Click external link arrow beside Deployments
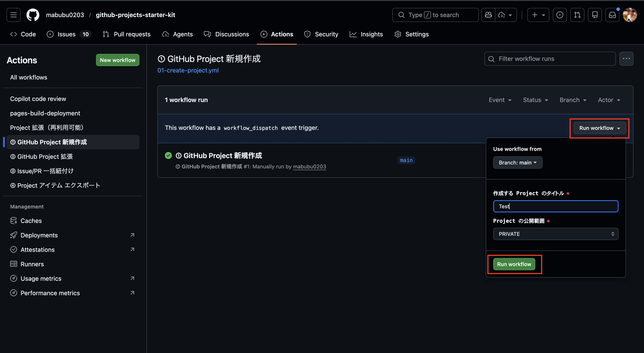This screenshot has height=353, width=644. click(132, 235)
